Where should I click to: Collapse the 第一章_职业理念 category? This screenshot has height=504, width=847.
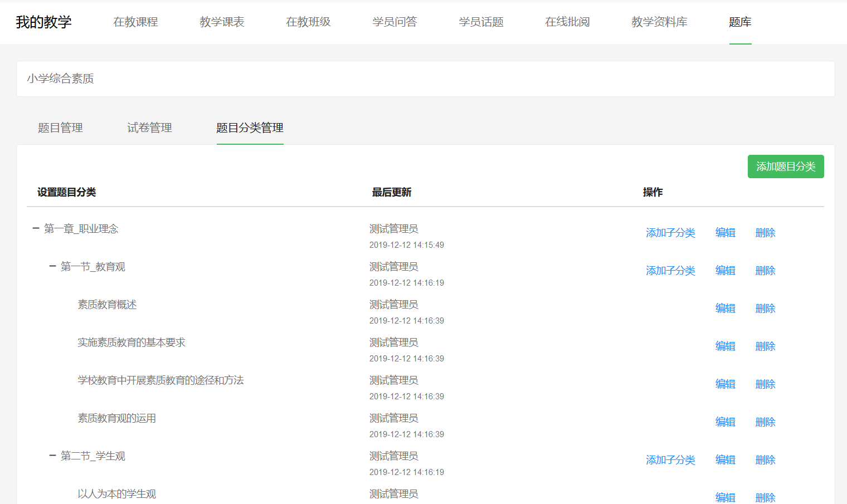click(36, 228)
